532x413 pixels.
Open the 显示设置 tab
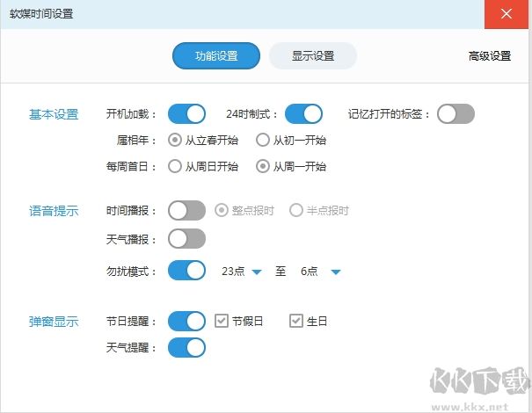coord(313,55)
